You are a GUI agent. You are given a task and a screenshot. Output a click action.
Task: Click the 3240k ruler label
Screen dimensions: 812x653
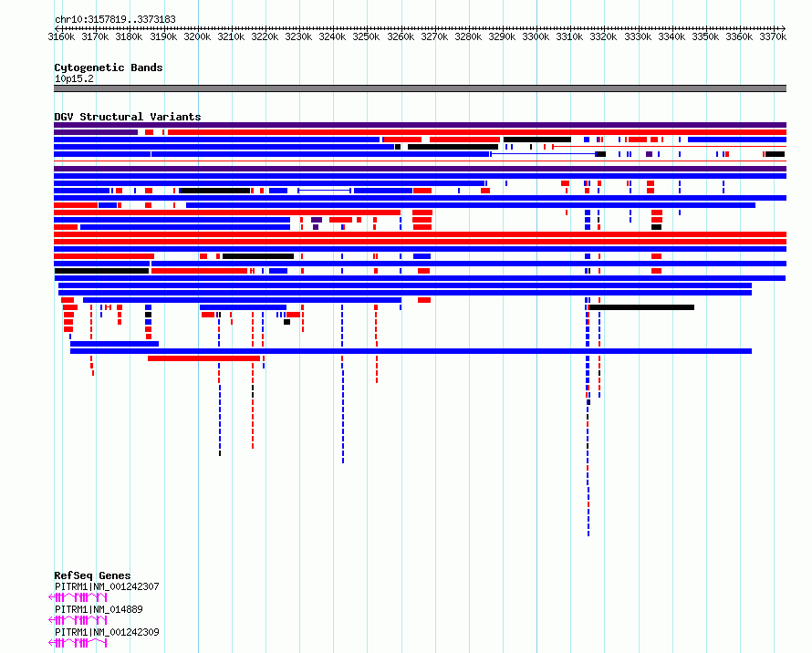[332, 36]
